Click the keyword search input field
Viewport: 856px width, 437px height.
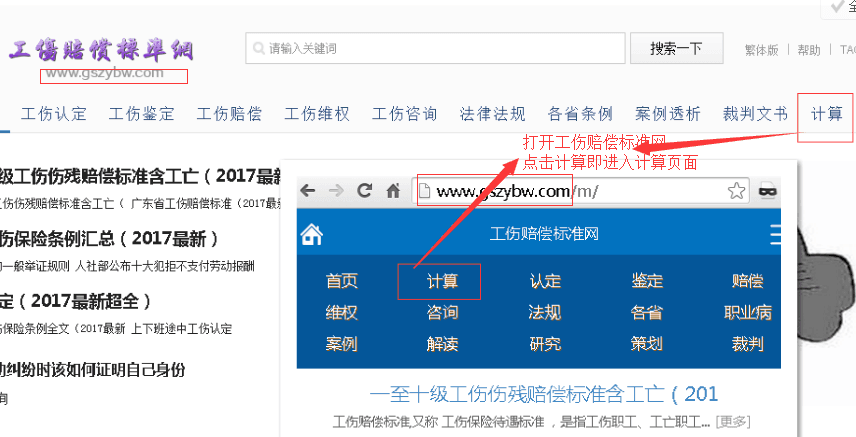pyautogui.click(x=435, y=48)
